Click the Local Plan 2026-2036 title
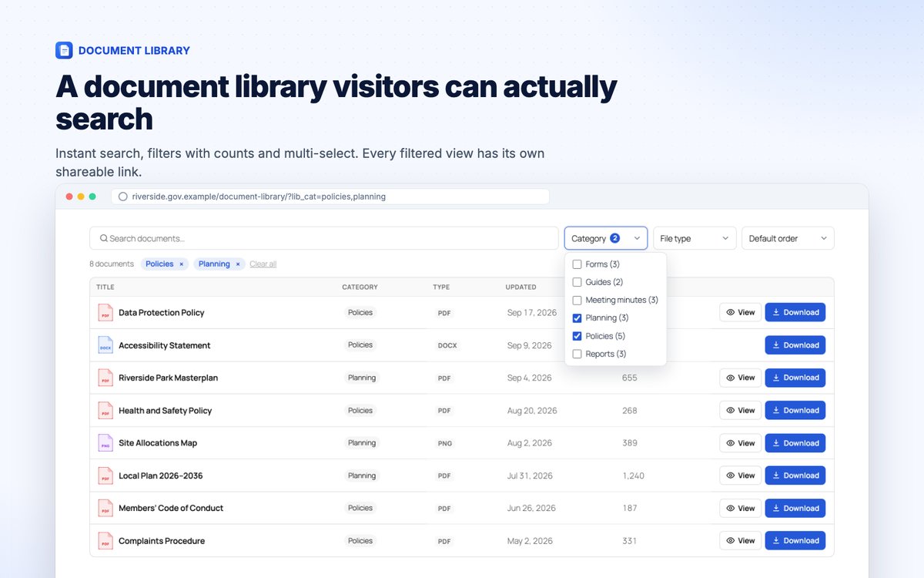 [x=160, y=476]
